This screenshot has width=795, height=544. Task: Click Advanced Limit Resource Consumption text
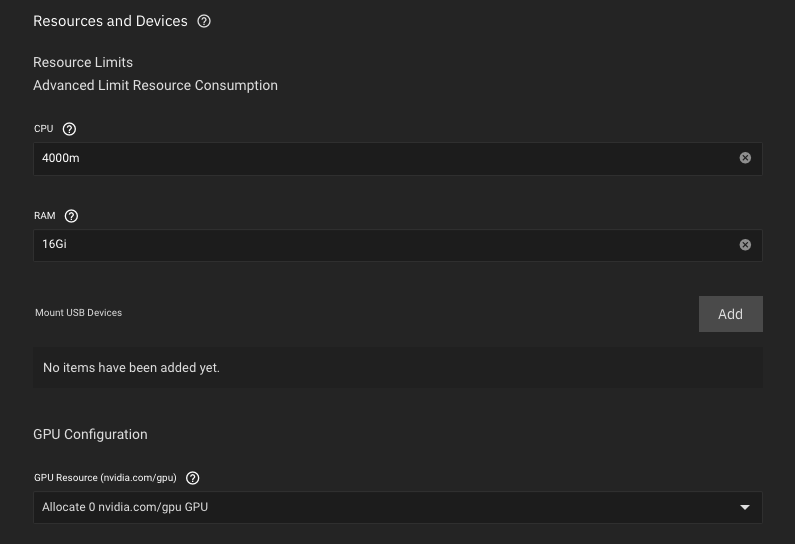pos(155,85)
